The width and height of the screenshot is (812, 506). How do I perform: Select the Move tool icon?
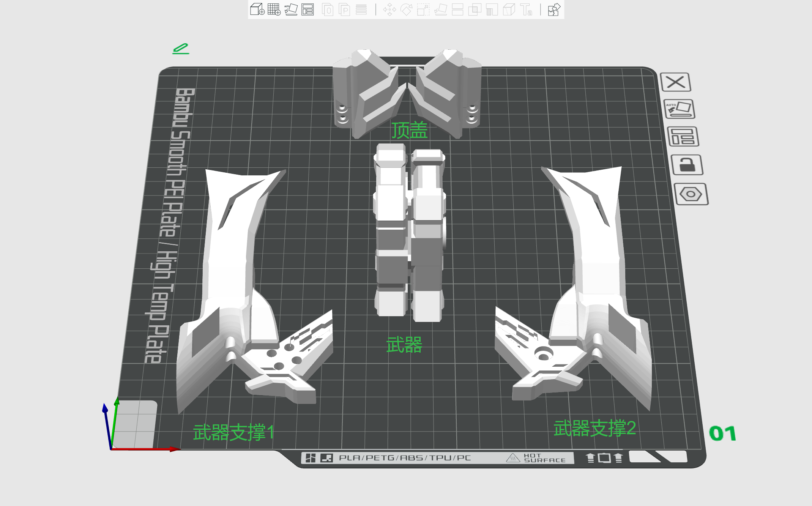(x=389, y=9)
